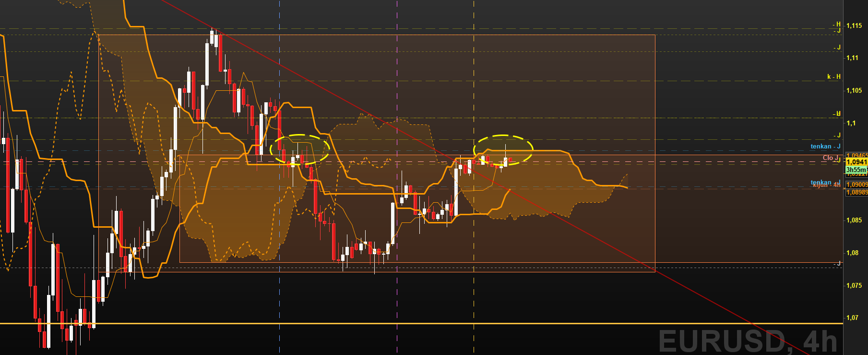Click the 1,075 price axis label
Viewport: 868px width, 355px height.
[854, 285]
